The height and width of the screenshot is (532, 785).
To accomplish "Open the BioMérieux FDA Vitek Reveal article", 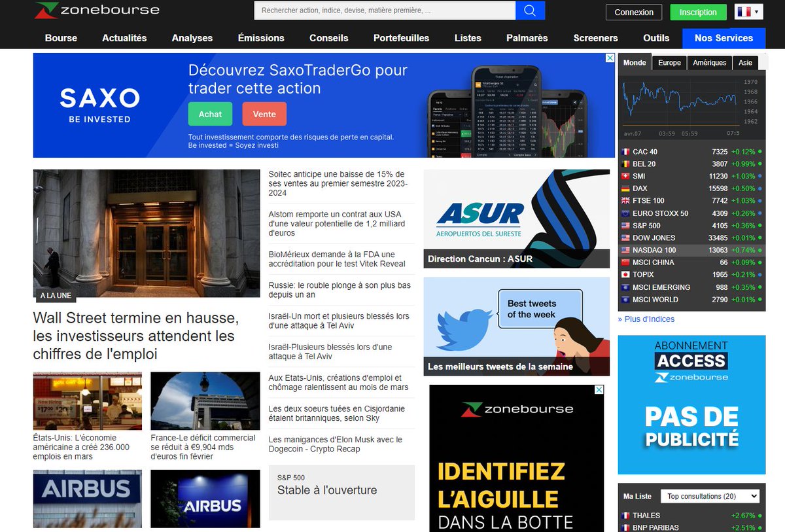I will (337, 259).
